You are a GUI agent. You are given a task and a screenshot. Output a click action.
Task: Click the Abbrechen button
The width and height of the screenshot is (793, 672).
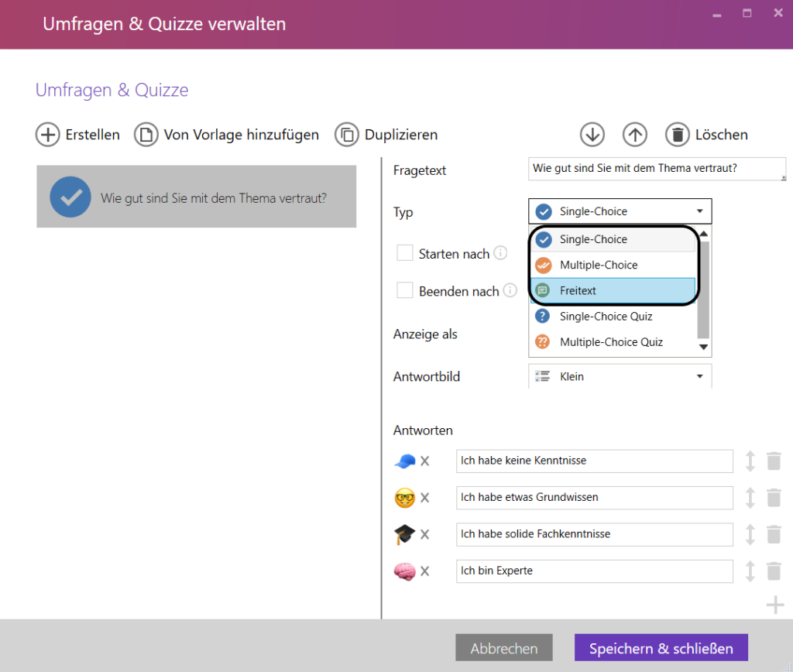coord(504,648)
